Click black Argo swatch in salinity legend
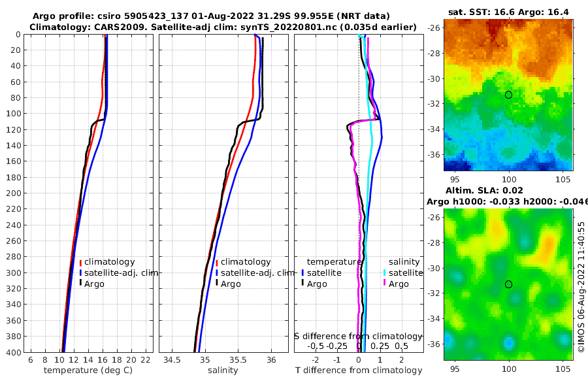 pyautogui.click(x=217, y=283)
